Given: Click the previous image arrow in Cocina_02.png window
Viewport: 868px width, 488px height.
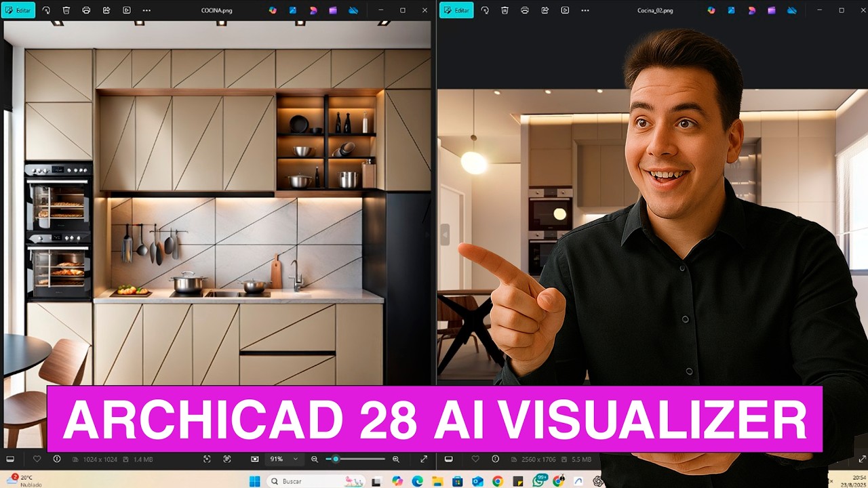Looking at the screenshot, I should 445,235.
